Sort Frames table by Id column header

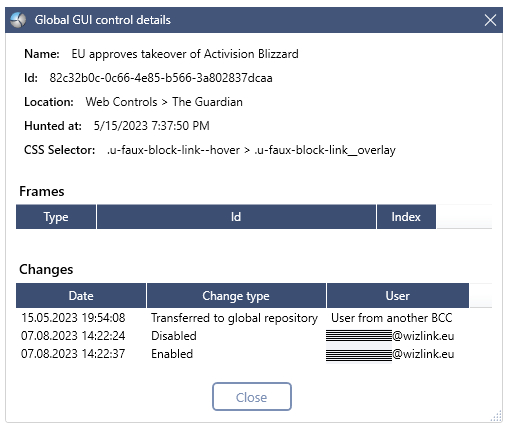click(236, 217)
